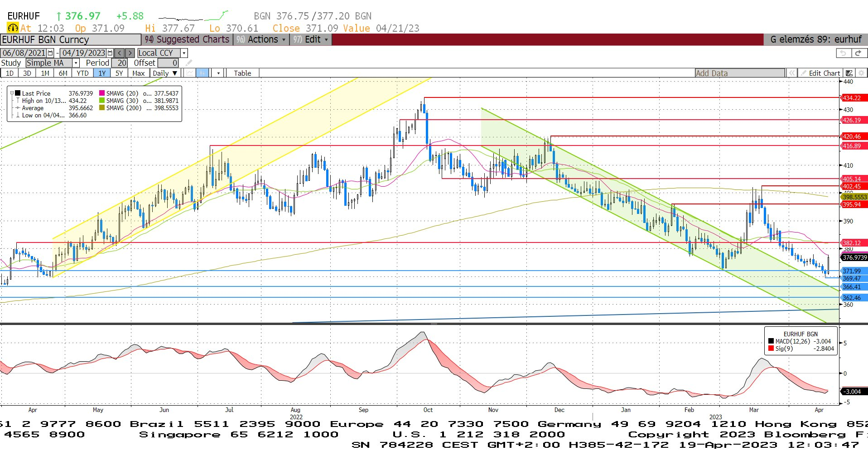Click the Offset value field
This screenshot has height=470, width=868.
pyautogui.click(x=168, y=63)
